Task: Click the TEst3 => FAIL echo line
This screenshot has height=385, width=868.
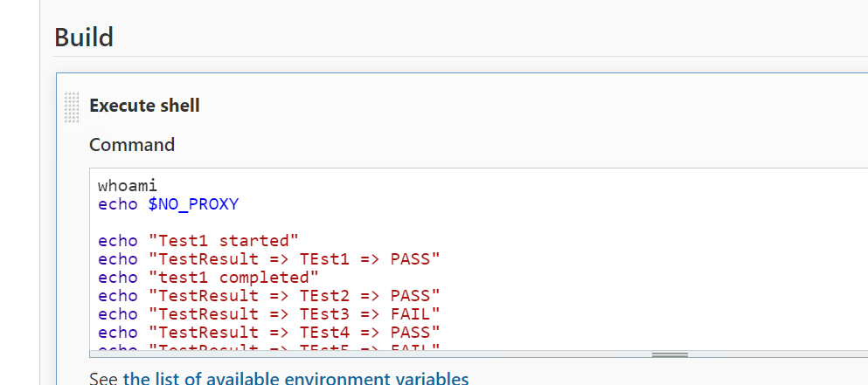Action: pyautogui.click(x=269, y=313)
